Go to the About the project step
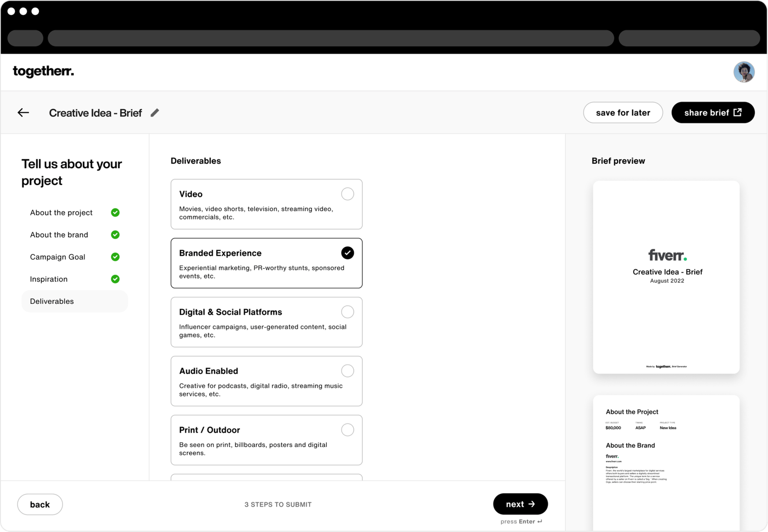This screenshot has width=768, height=532. click(x=61, y=213)
